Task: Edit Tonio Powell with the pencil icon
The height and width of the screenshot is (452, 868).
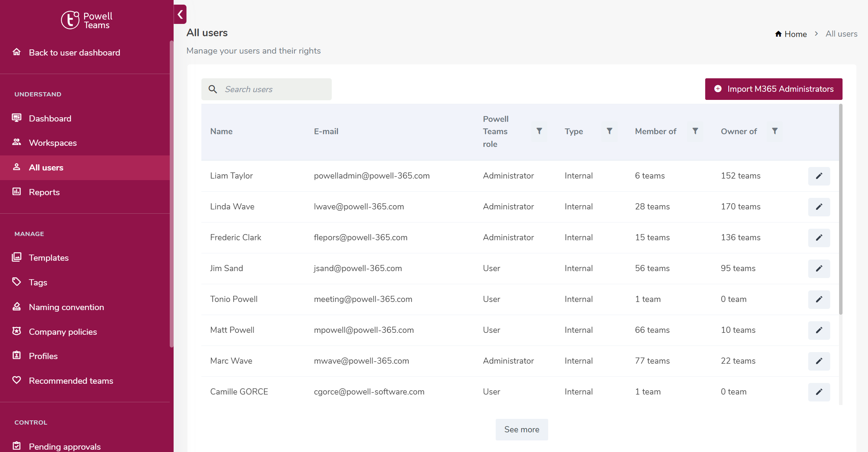Action: [819, 299]
